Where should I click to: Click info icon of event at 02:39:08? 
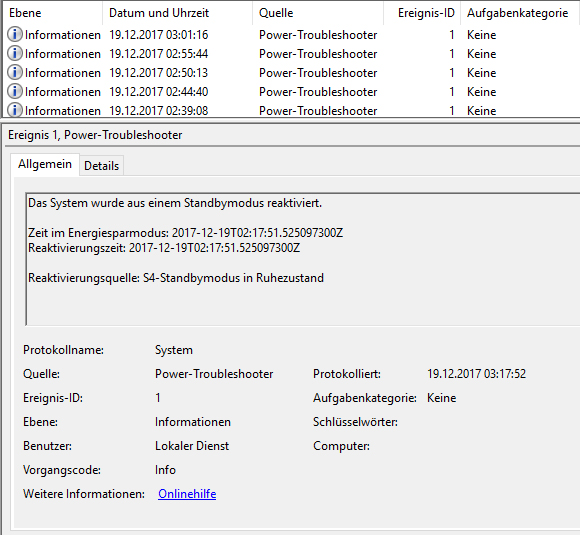pos(15,110)
